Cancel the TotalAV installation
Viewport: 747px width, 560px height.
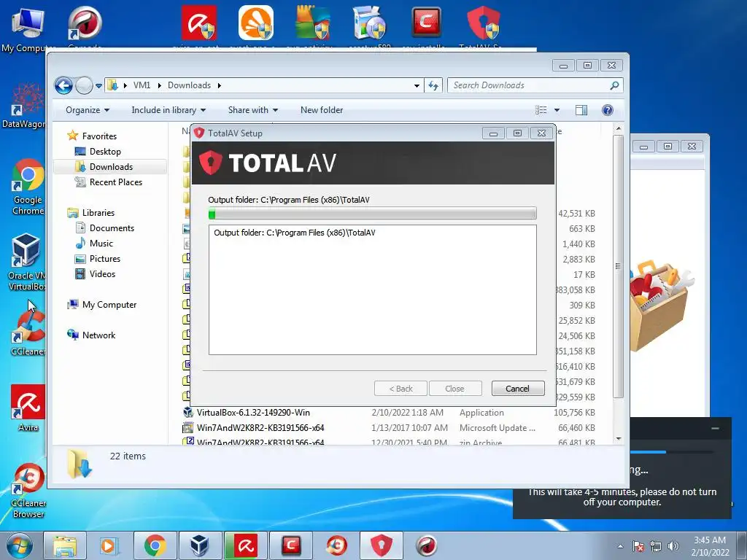(517, 389)
